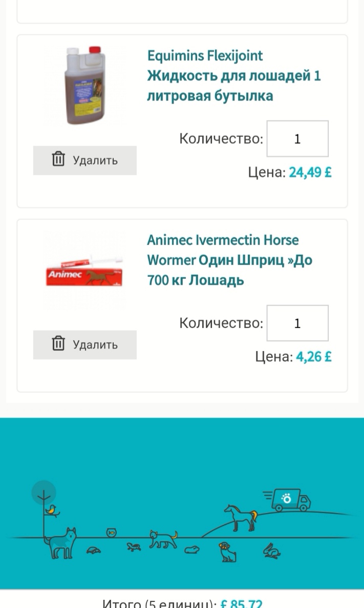Click the Animec syringe box thumbnail
This screenshot has height=608, width=364.
(85, 270)
